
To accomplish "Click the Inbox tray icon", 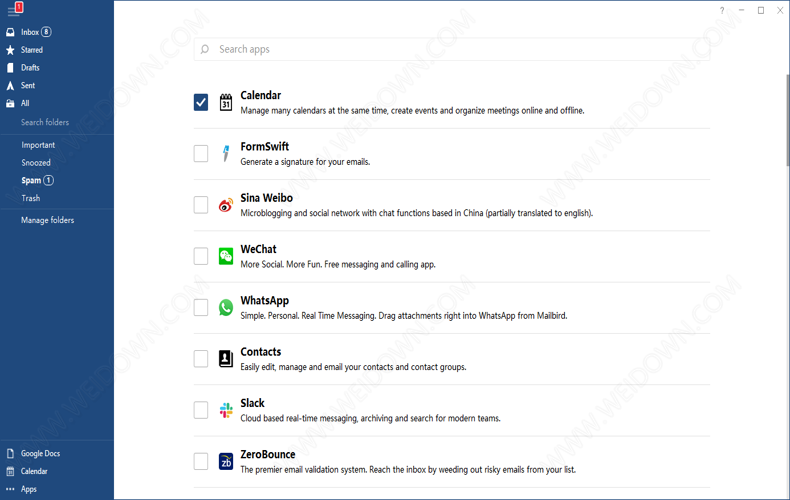I will click(x=10, y=32).
